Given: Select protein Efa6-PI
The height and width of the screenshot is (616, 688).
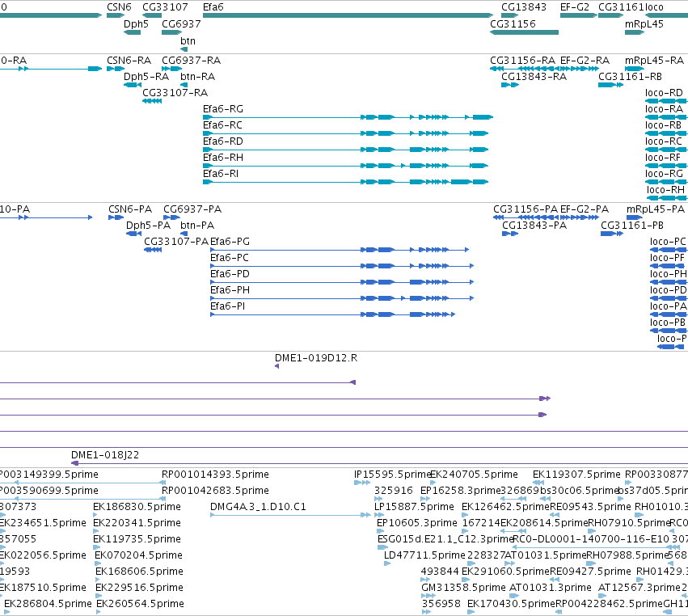Looking at the screenshot, I should point(228,306).
